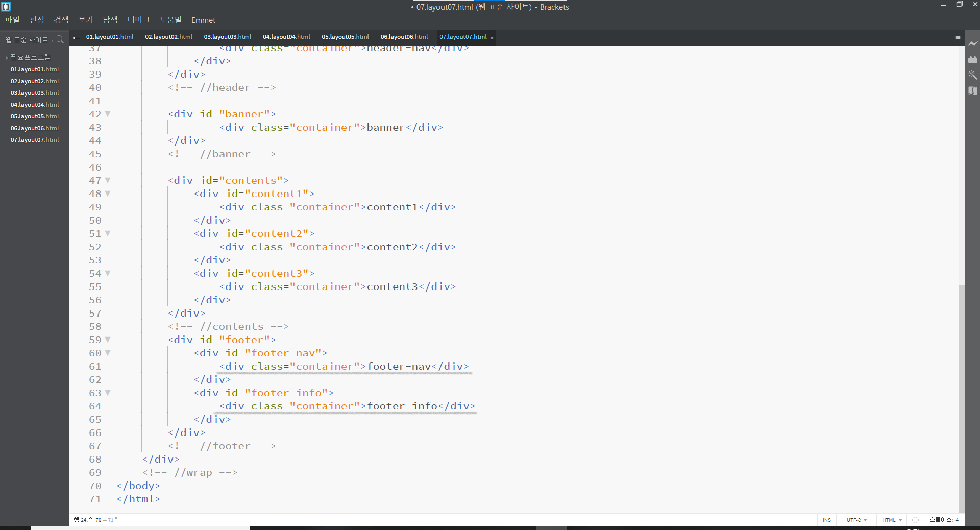Open the Extension Manager brick icon

coord(973,59)
